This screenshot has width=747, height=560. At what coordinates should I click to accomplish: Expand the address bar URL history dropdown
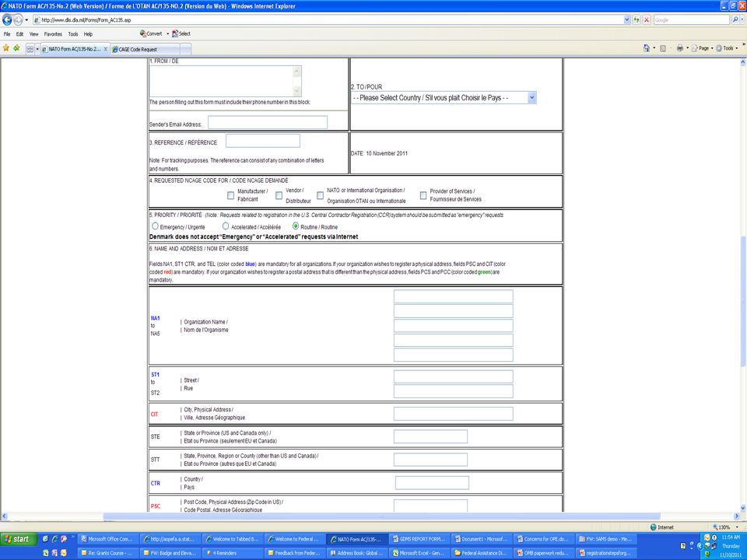(627, 19)
